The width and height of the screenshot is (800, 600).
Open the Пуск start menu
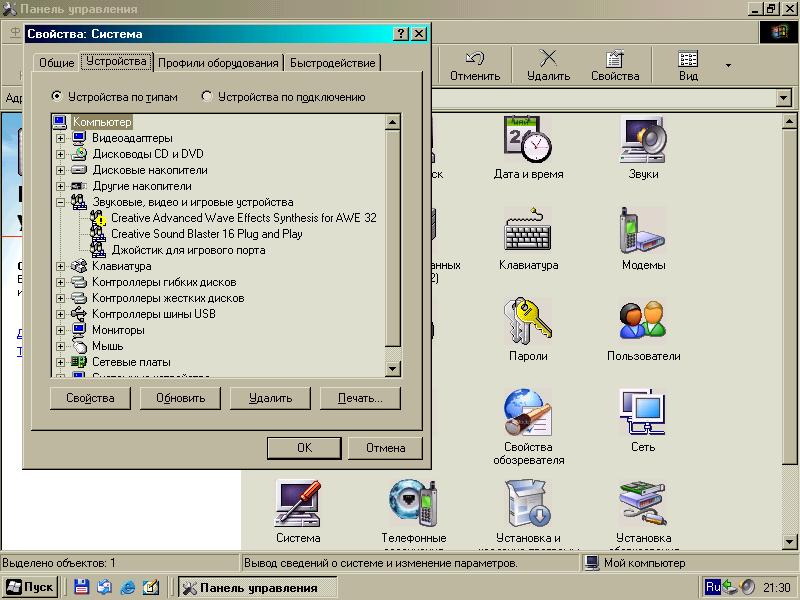point(30,587)
